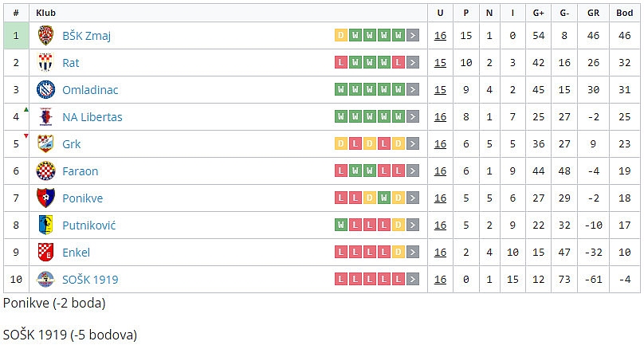This screenshot has width=644, height=345.
Task: Click the Faraon club crest icon
Action: click(45, 171)
